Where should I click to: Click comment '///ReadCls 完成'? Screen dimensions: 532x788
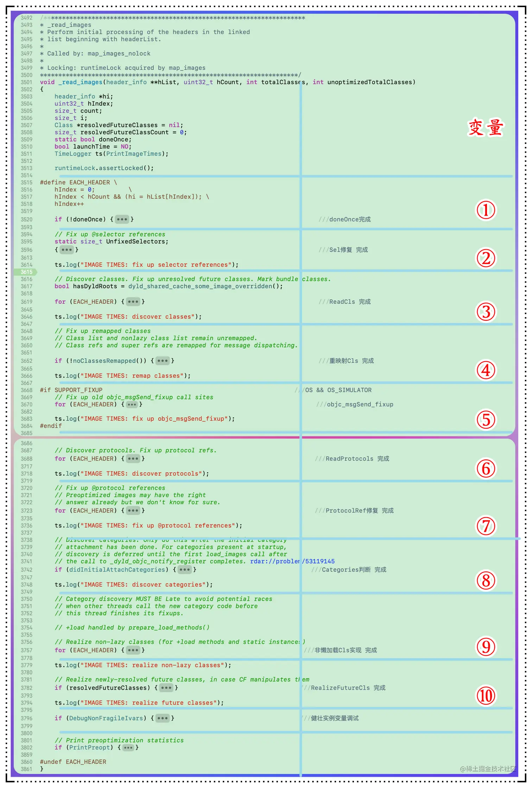(345, 302)
